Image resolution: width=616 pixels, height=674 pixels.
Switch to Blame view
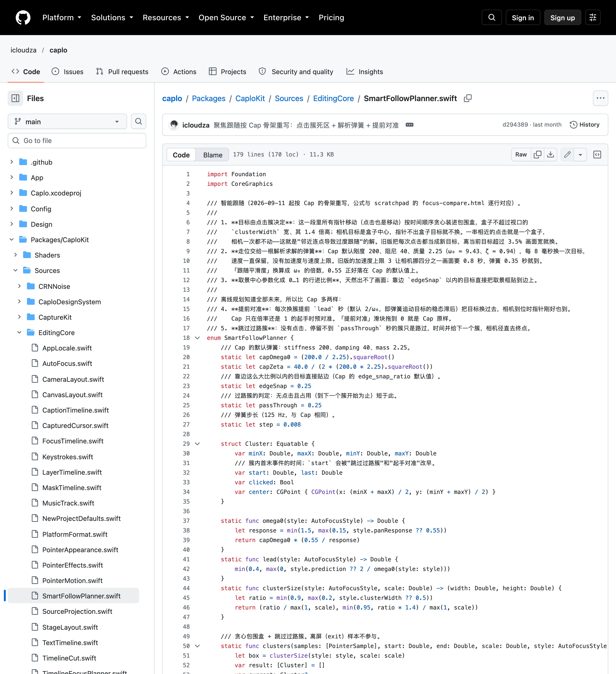pos(212,155)
